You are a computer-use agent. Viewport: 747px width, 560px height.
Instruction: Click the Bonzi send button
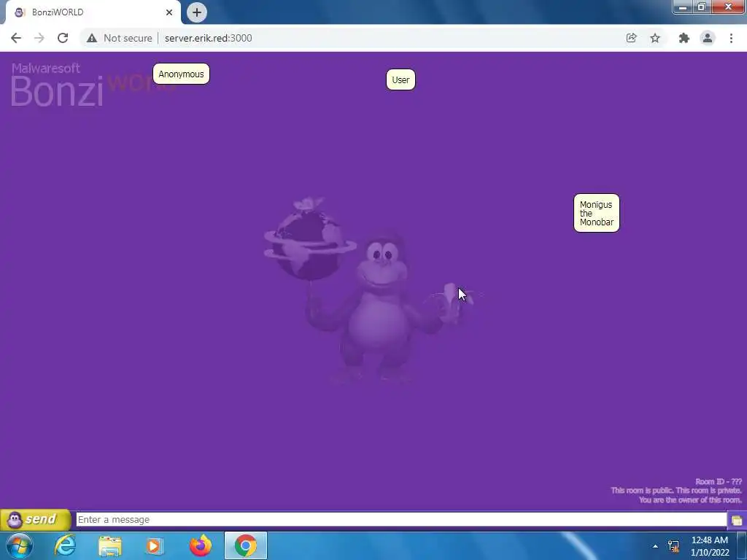pyautogui.click(x=35, y=519)
